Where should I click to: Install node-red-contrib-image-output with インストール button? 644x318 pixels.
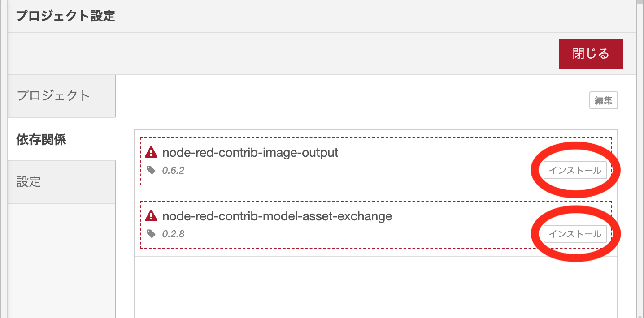tap(575, 170)
